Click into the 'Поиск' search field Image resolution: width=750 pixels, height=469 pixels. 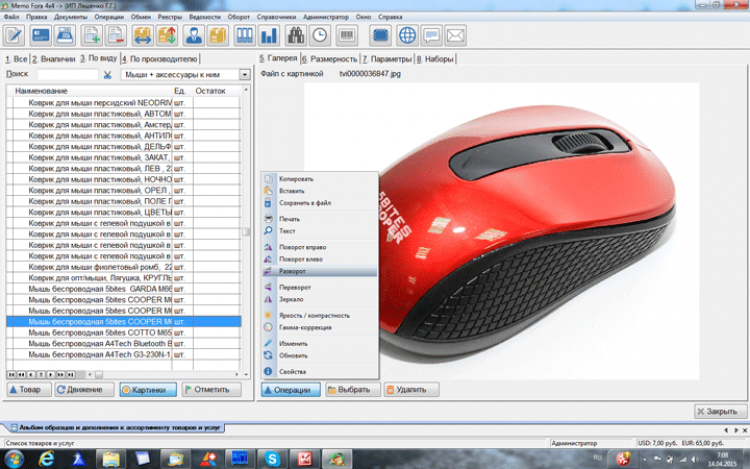click(x=67, y=74)
